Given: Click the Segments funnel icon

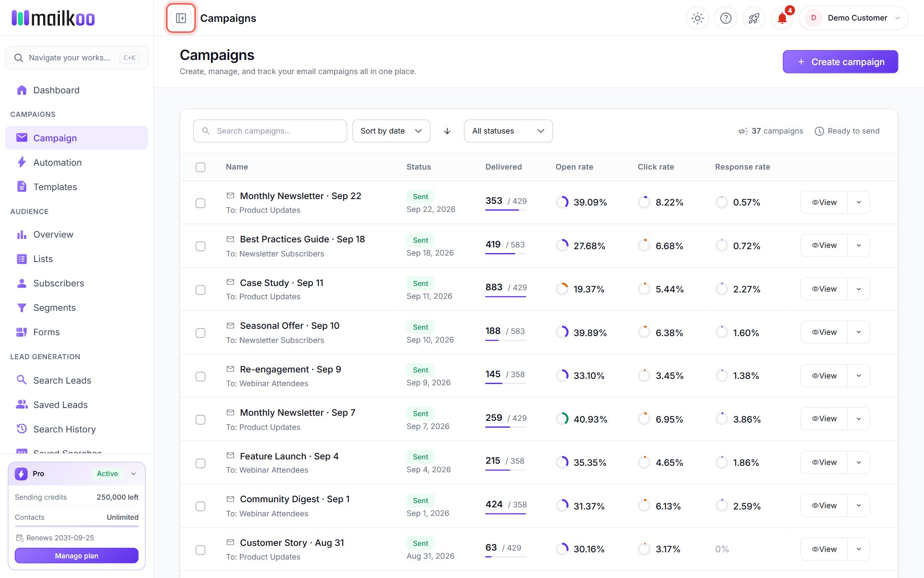Looking at the screenshot, I should pyautogui.click(x=21, y=307).
